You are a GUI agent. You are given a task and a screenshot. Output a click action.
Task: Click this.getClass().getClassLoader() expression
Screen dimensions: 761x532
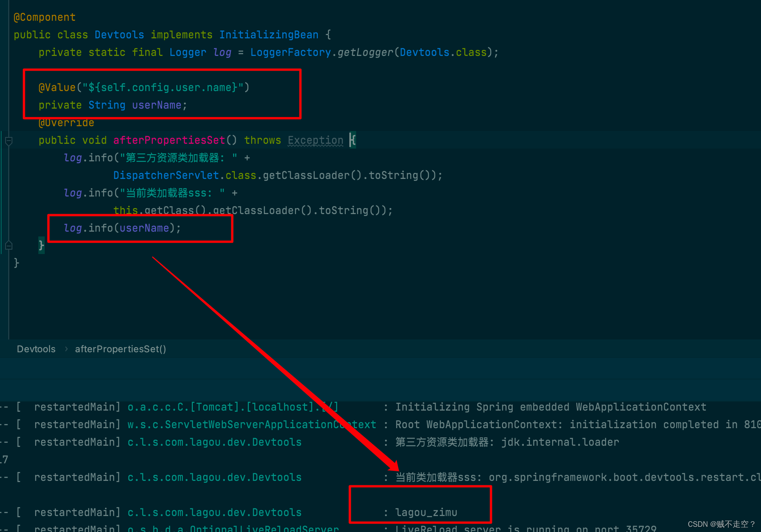212,210
